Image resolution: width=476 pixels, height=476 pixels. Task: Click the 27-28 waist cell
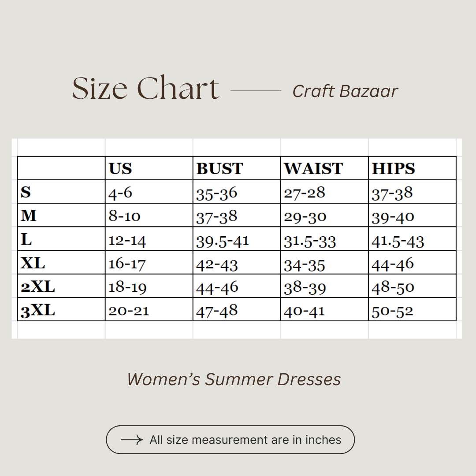click(305, 193)
